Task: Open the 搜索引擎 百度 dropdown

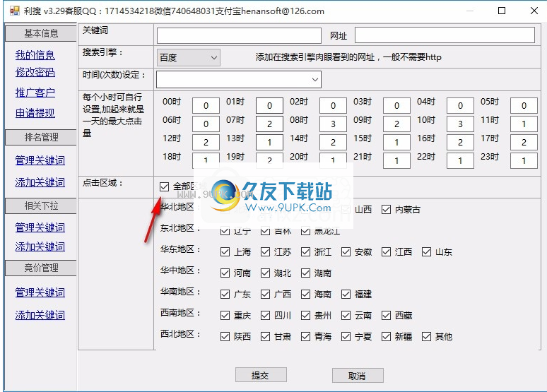Action: (x=189, y=57)
